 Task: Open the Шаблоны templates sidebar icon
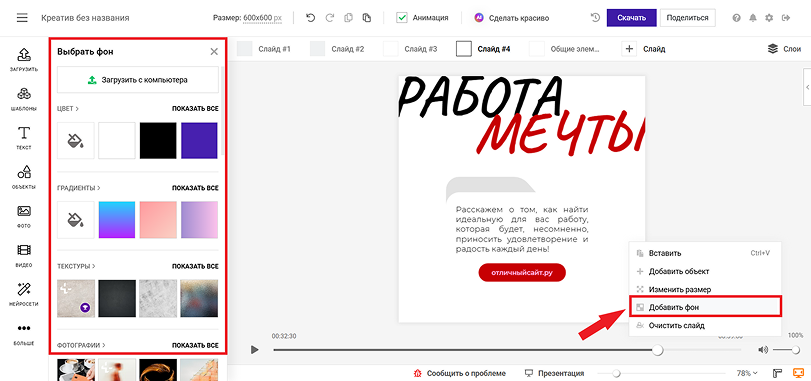[24, 99]
